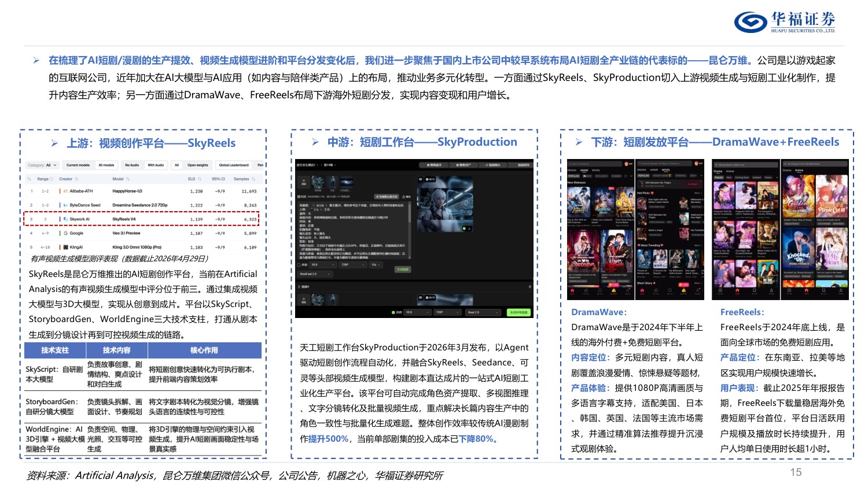This screenshot has width=868, height=488.
Task: Open the ReelFast 2.0 model dropdown
Action: click(x=315, y=274)
